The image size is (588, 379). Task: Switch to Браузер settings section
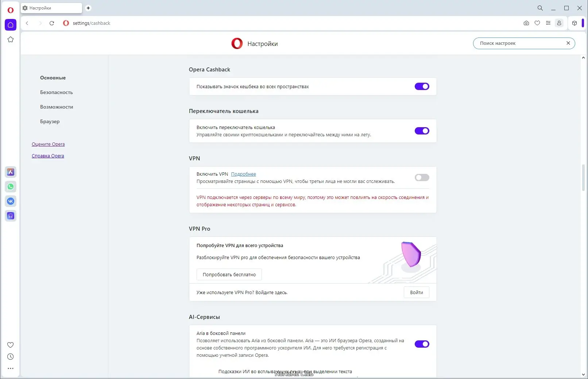click(x=50, y=121)
